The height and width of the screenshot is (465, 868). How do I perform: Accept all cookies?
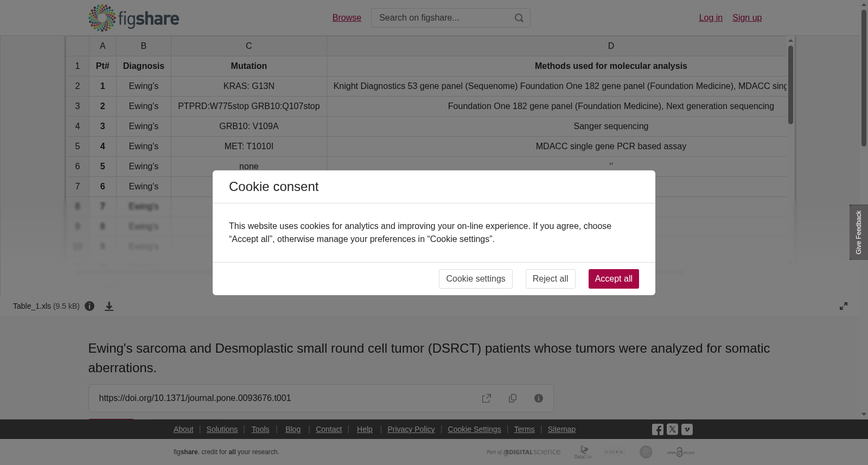614,279
